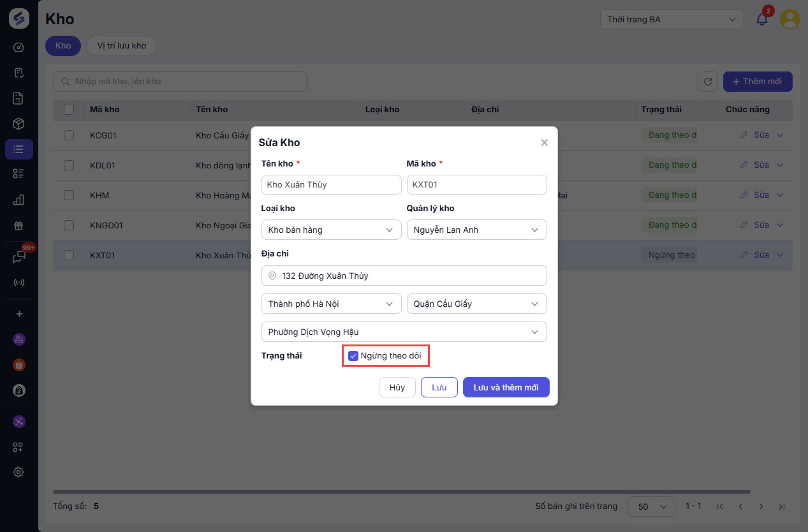Click the gift icon in sidebar
The image size is (808, 532).
[18, 225]
